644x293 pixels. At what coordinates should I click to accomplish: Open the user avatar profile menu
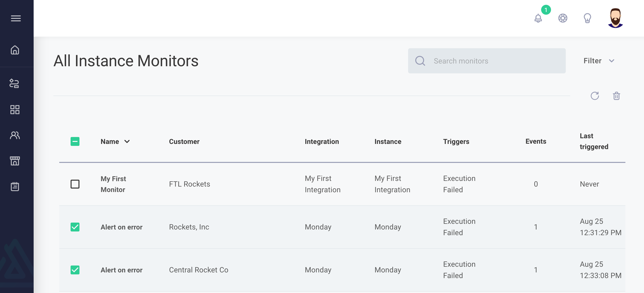coord(615,18)
